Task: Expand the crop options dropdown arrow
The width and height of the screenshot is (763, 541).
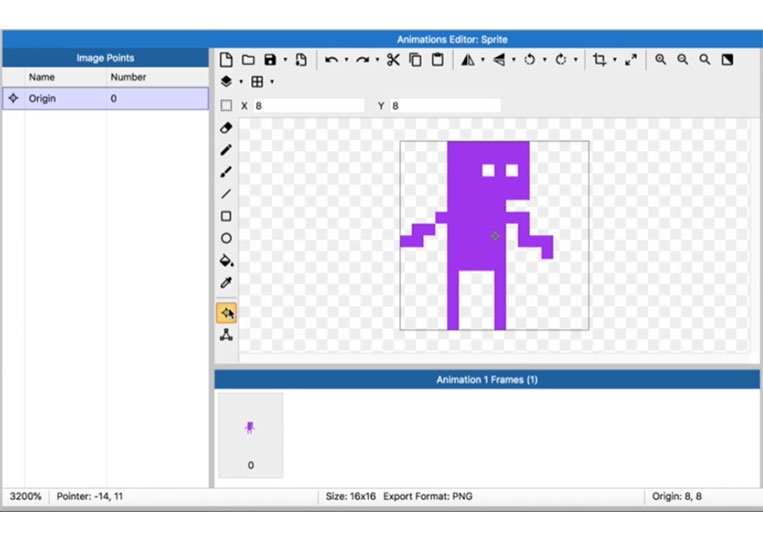Action: (x=615, y=60)
